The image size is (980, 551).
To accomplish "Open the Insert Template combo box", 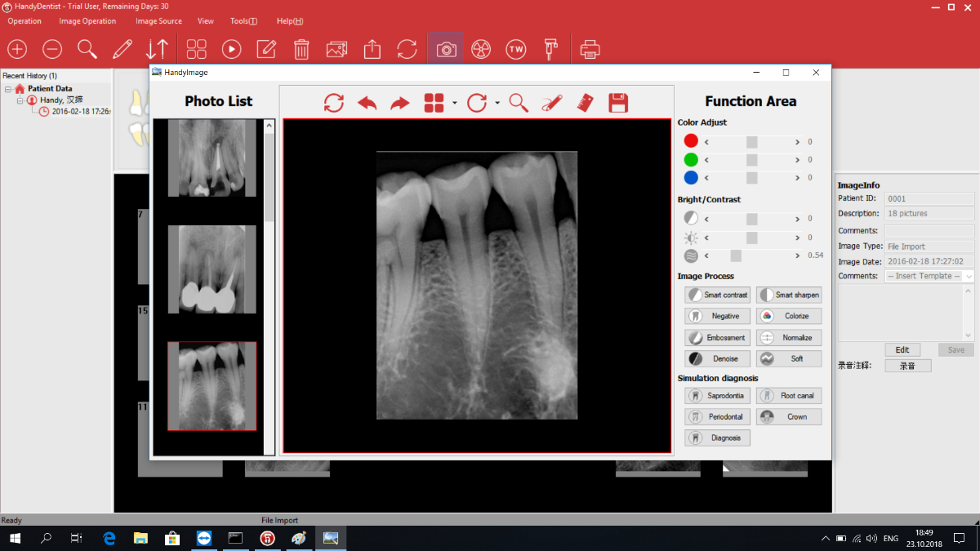I will tap(929, 277).
